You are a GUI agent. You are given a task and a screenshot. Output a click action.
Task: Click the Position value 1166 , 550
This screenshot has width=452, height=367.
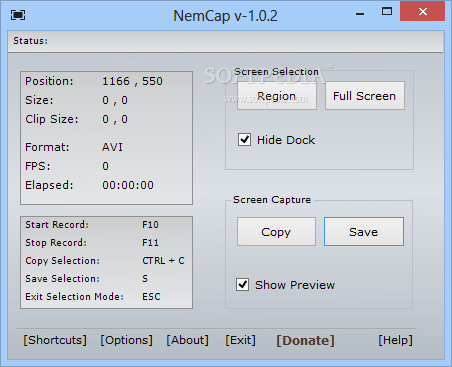[x=132, y=81]
